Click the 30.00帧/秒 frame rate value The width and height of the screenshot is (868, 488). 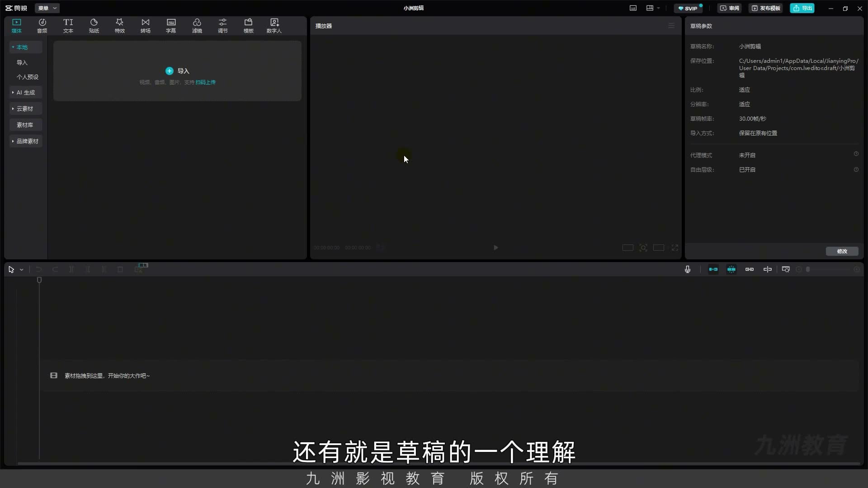(753, 119)
